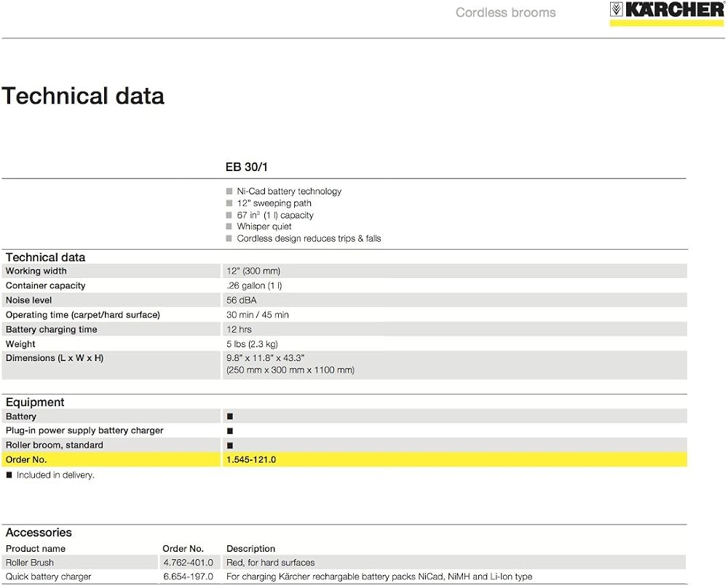Viewport: 728px width, 586px height.
Task: Click accessory order number '4.762-401.0'
Action: coord(188,563)
